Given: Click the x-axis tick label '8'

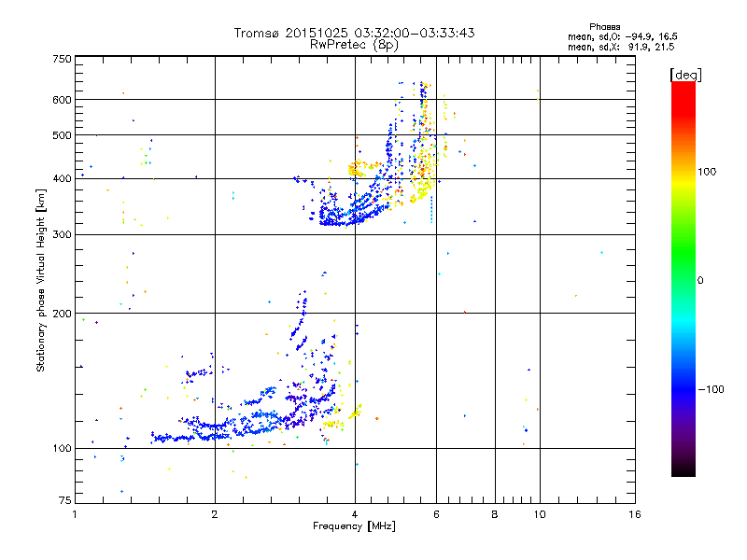Looking at the screenshot, I should click(x=495, y=514).
